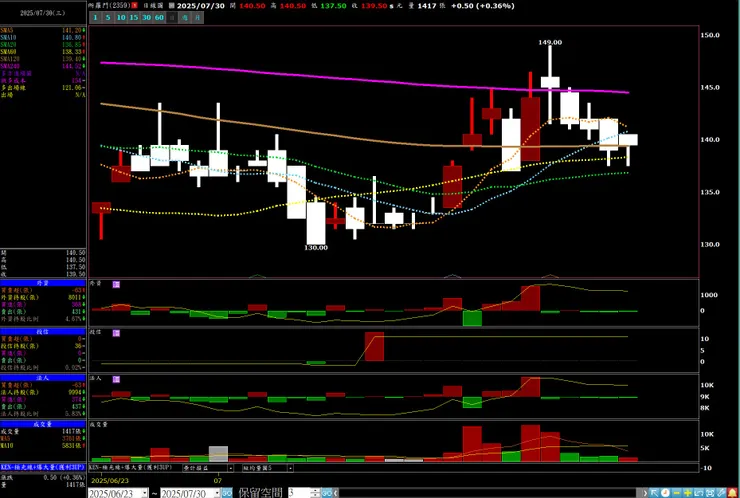Click the orange clock icon in bottom toolbar
Viewport: 740px width, 498px height.
coord(665,493)
